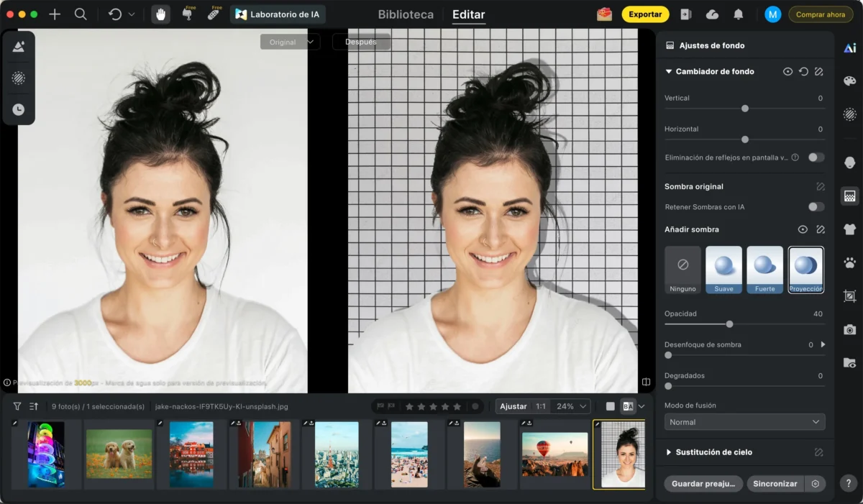Open the clothing t-shirt panel icon
Image resolution: width=863 pixels, height=504 pixels.
849,229
